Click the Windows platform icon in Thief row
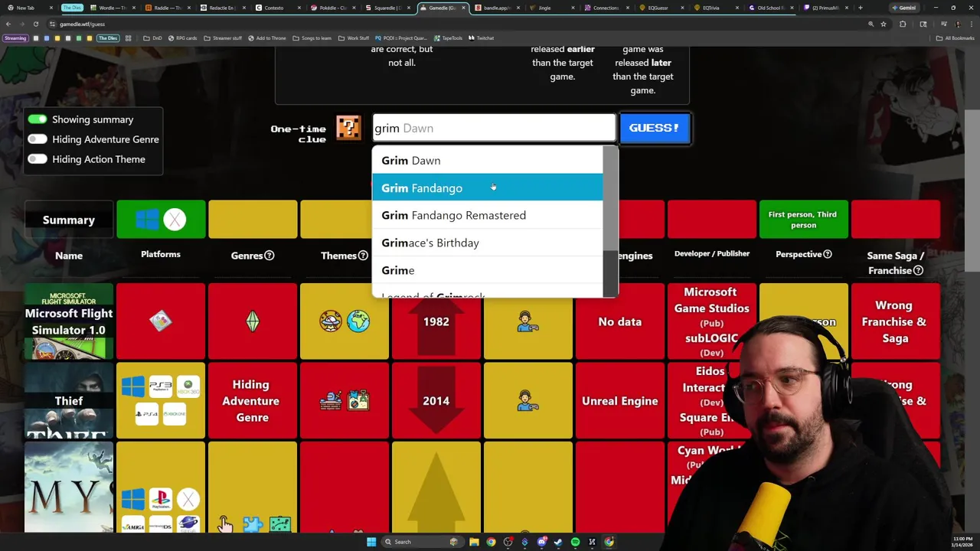Image resolution: width=980 pixels, height=551 pixels. pyautogui.click(x=133, y=387)
